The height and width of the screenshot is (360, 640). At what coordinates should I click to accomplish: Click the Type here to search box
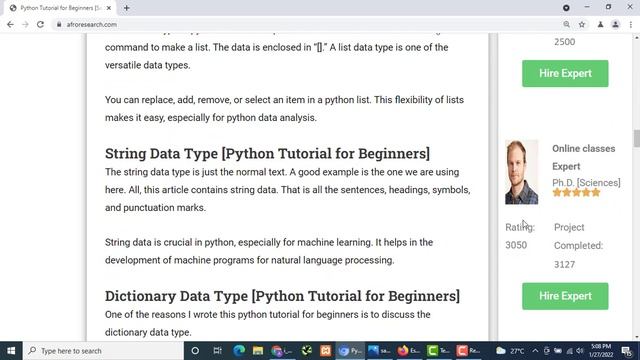tap(103, 351)
